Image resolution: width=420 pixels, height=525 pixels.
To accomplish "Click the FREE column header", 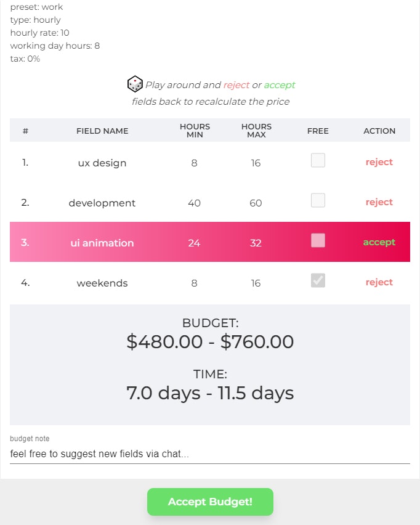I will (318, 131).
